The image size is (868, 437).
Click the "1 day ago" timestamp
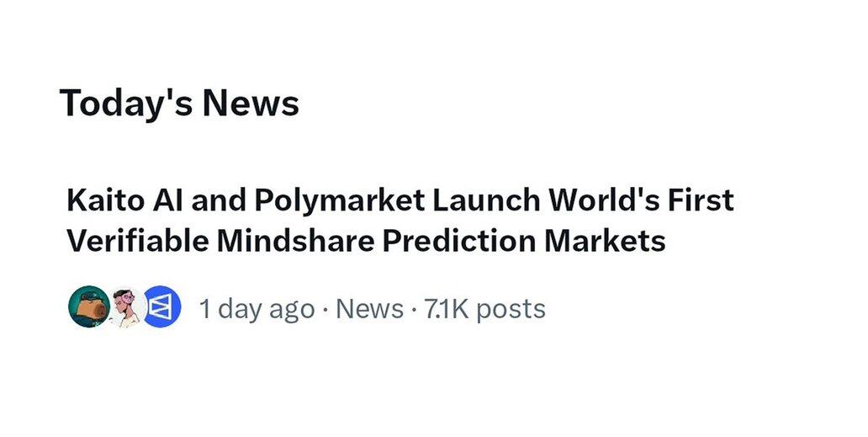coord(257,309)
